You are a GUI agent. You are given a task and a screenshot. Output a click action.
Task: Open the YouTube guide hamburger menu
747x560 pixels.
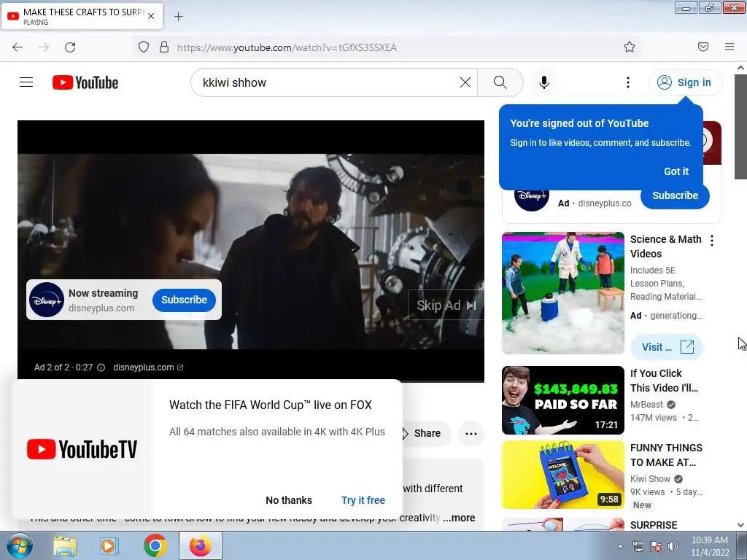pos(26,82)
